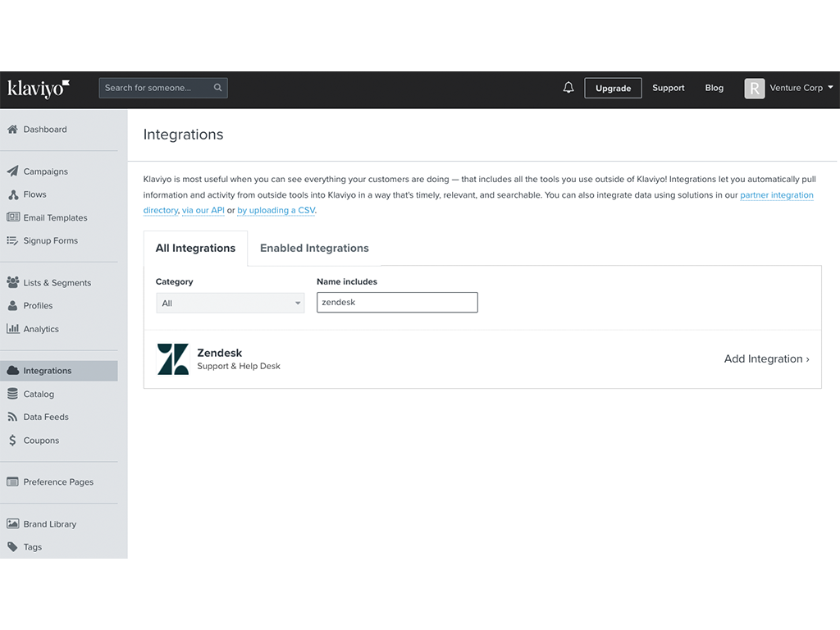This screenshot has height=630, width=840.
Task: Click the Upgrade button
Action: (x=613, y=89)
